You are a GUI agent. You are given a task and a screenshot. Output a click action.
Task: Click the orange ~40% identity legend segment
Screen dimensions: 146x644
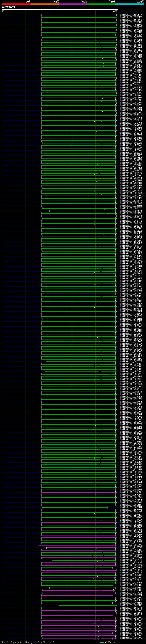coord(45,4)
